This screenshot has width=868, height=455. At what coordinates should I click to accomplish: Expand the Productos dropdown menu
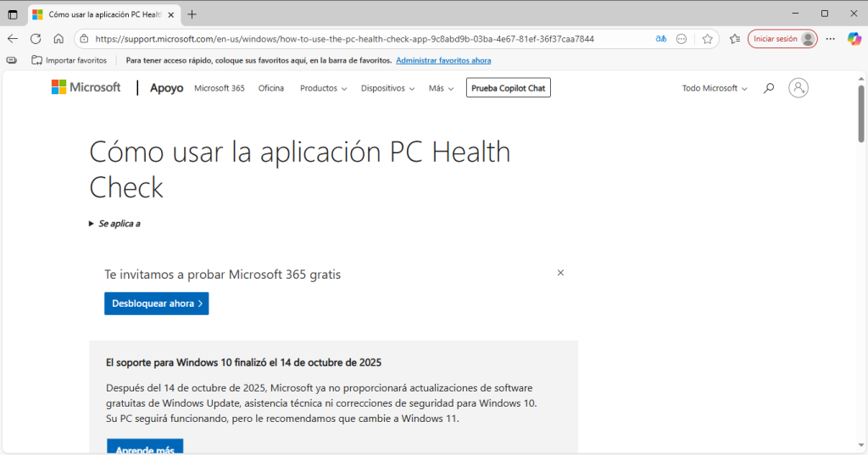tap(323, 88)
